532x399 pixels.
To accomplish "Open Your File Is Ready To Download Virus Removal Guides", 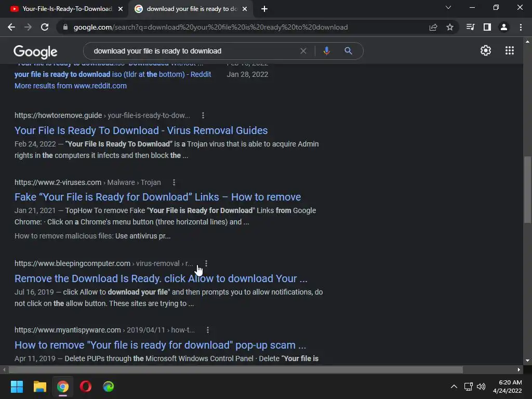I will 141,130.
